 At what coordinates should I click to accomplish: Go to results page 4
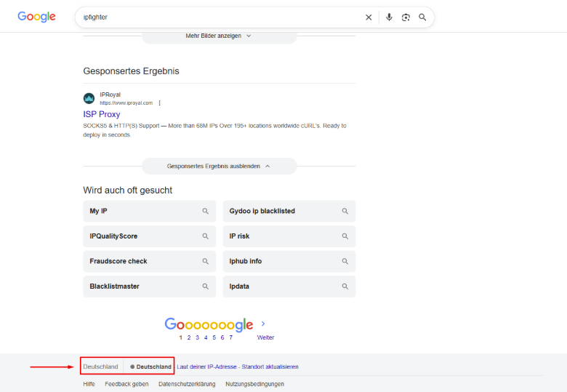pos(206,337)
